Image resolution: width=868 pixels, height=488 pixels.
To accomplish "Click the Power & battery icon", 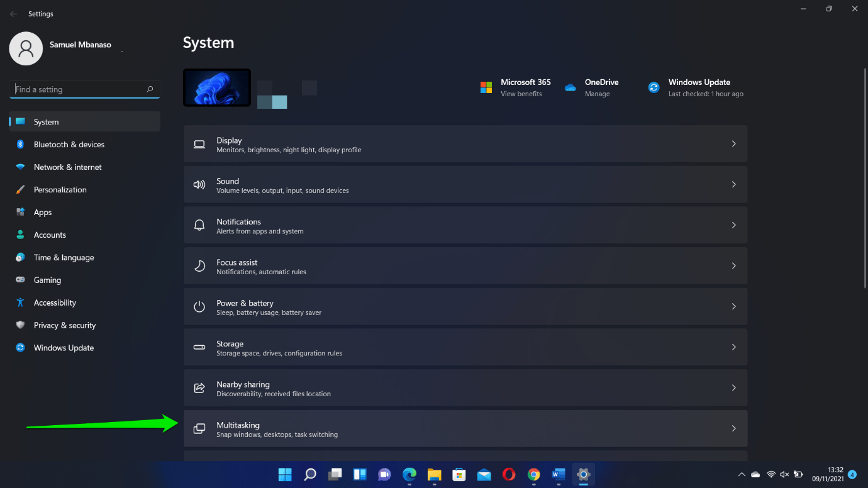I will click(x=199, y=307).
